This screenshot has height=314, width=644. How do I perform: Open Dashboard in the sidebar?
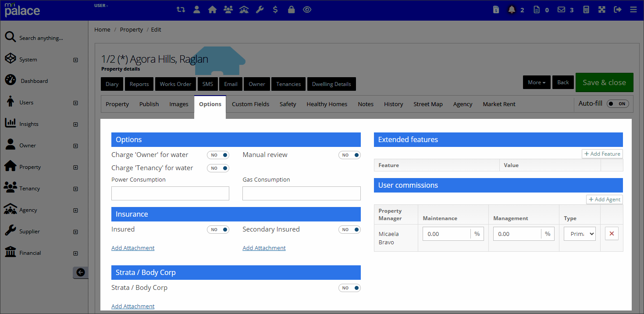34,81
